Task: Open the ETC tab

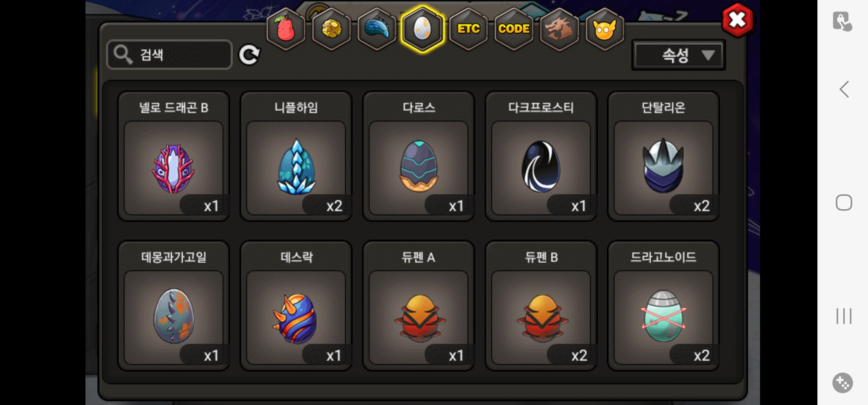Action: tap(468, 29)
